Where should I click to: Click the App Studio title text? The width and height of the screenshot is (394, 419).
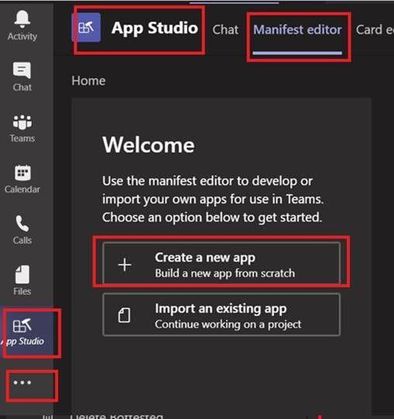(x=155, y=28)
